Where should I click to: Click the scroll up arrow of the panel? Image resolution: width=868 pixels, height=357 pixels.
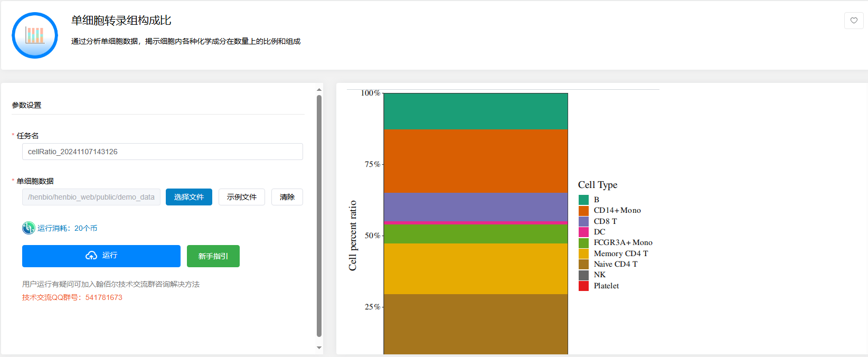pos(319,90)
